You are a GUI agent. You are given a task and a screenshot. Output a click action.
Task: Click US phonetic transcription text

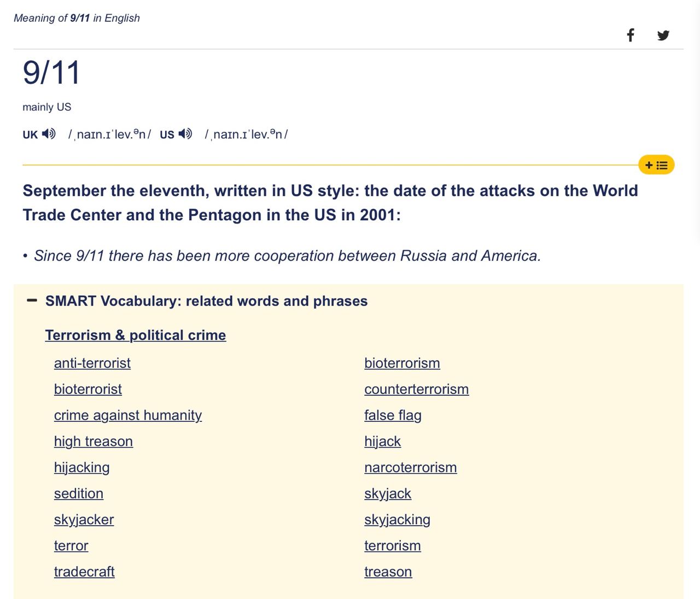[246, 134]
